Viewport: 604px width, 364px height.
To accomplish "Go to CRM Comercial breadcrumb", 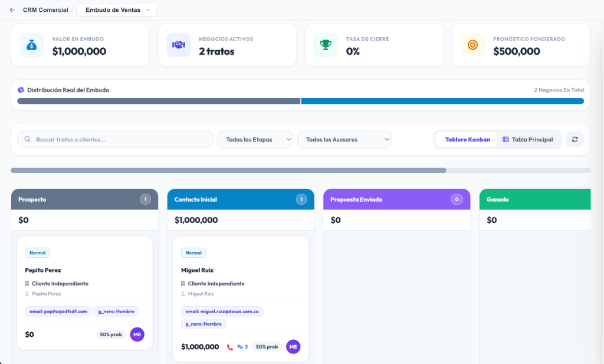I will click(x=45, y=10).
